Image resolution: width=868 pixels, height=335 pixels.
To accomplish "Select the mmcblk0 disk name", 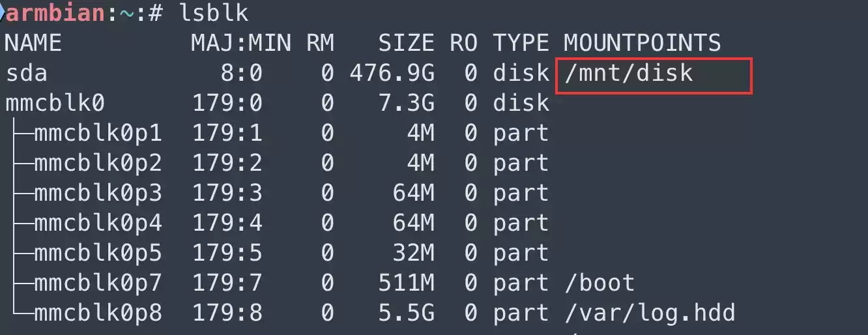I will pos(55,103).
